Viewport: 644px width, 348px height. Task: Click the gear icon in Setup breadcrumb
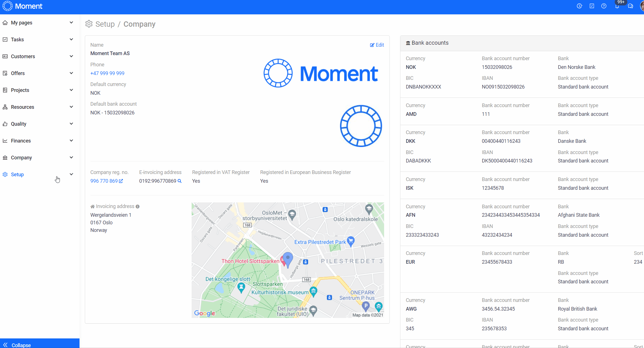tap(89, 24)
